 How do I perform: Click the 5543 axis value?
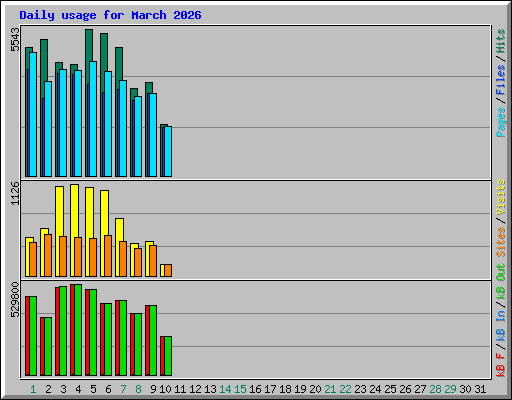(x=15, y=40)
